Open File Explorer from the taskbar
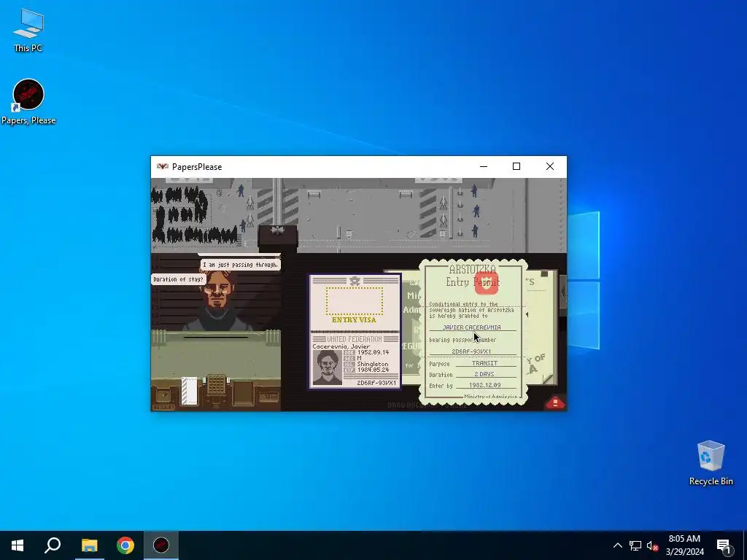 click(89, 545)
